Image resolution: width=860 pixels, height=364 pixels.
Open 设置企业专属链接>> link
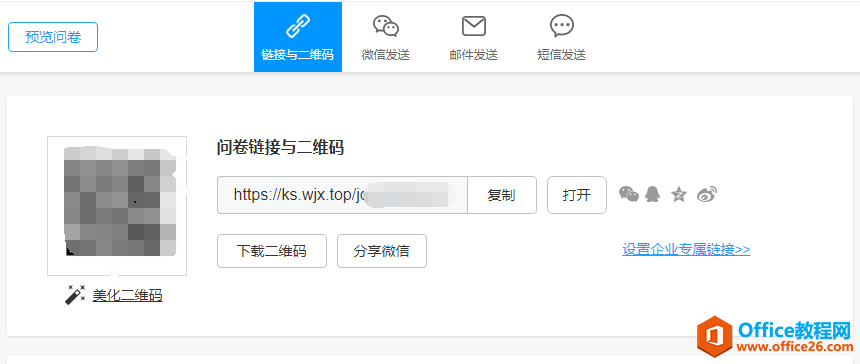coord(686,249)
